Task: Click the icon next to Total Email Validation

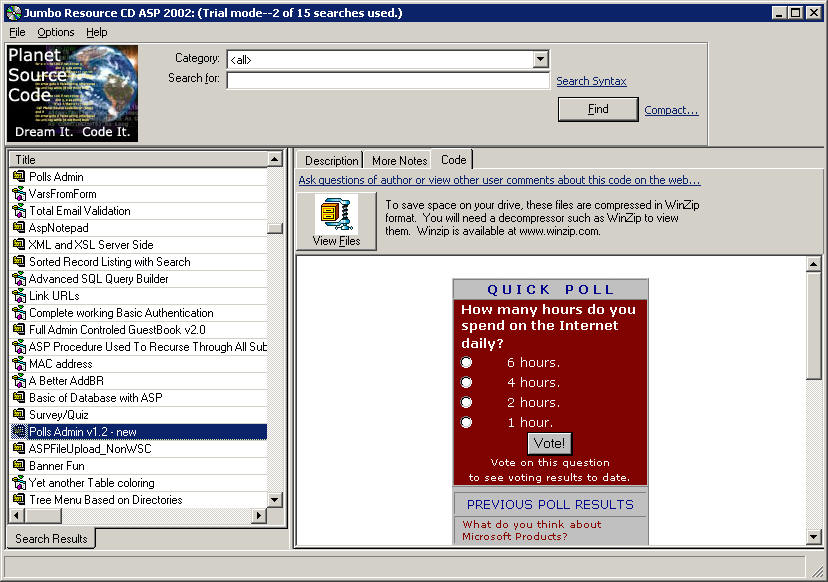Action: (19, 211)
